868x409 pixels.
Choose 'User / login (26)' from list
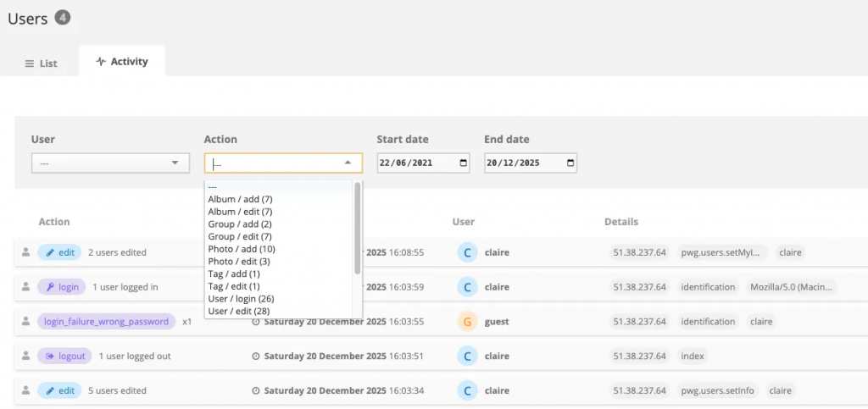coord(247,299)
